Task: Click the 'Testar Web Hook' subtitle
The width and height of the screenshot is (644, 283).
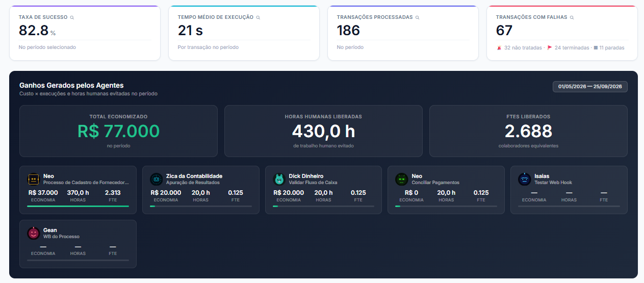Action: (553, 183)
